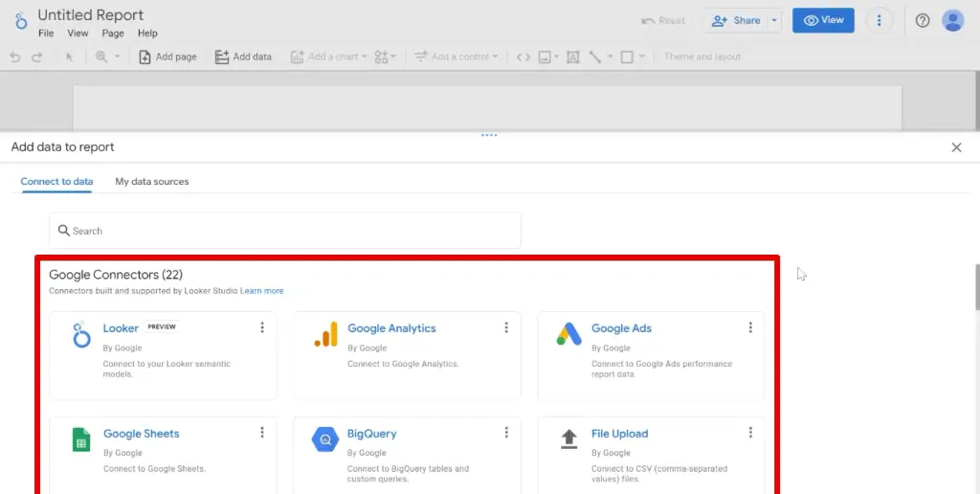Open Google Ads connector more options
The width and height of the screenshot is (980, 494).
point(750,327)
